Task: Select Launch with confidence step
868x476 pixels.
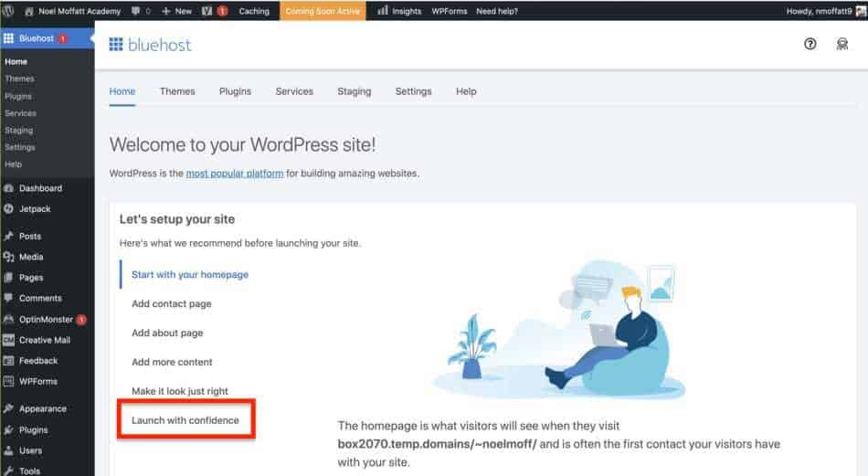Action: pyautogui.click(x=185, y=420)
